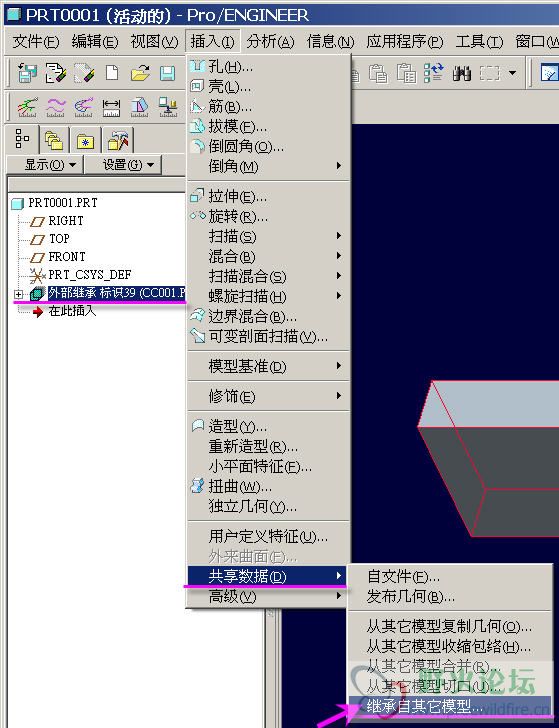Choose 可变剖面扫描(V)...
The height and width of the screenshot is (728, 559).
[x=268, y=336]
